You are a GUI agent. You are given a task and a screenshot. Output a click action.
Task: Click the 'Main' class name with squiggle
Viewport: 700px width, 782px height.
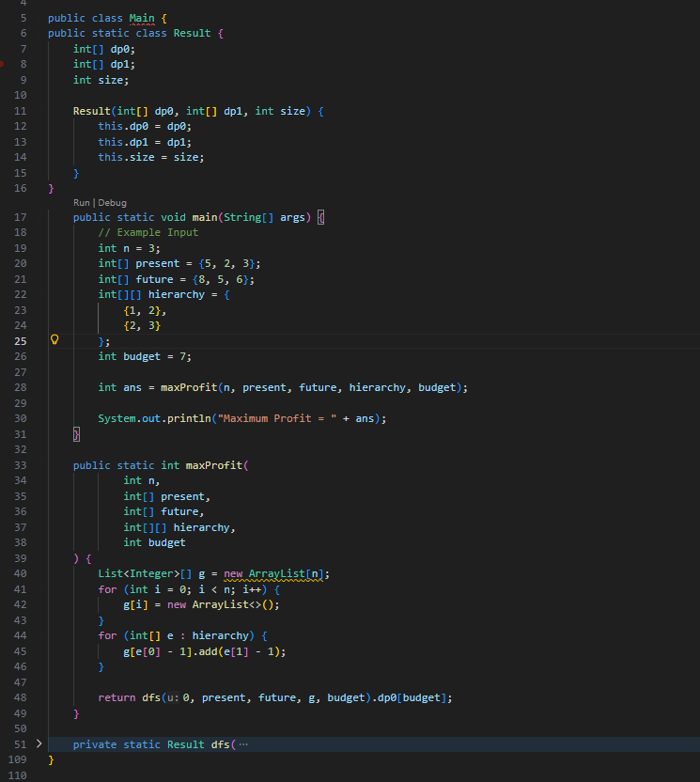click(142, 19)
